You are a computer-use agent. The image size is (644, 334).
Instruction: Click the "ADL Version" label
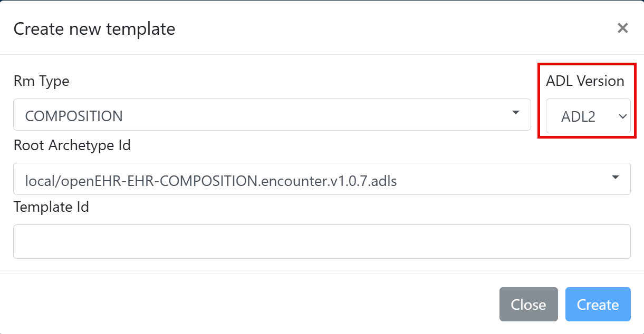coord(585,81)
